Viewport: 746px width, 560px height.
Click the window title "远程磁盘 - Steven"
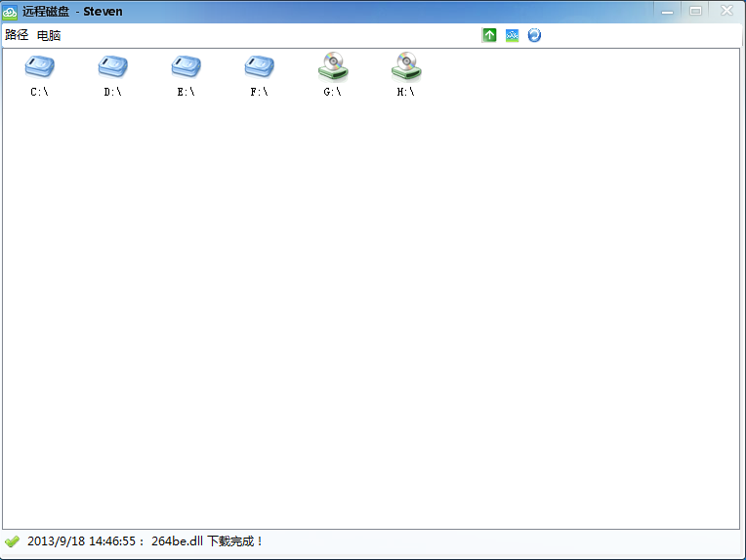[x=72, y=12]
